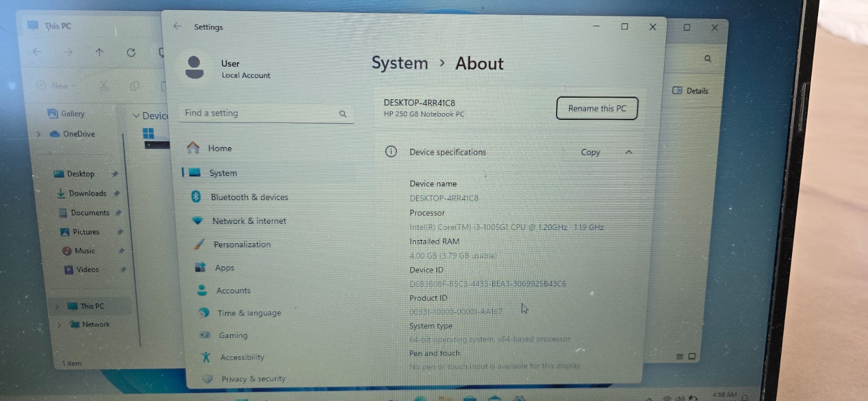
Task: Click the Processor value Intel Core i3-1005G1
Action: (507, 227)
